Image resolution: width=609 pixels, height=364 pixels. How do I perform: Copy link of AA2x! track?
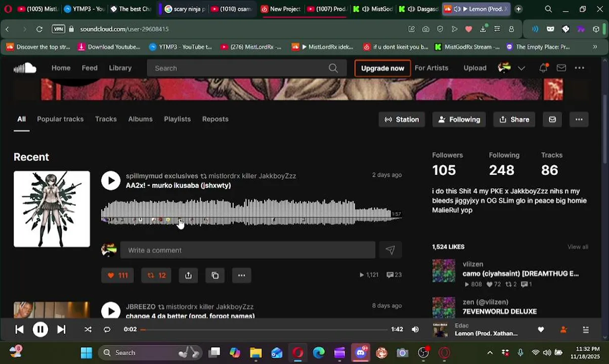[x=215, y=275]
